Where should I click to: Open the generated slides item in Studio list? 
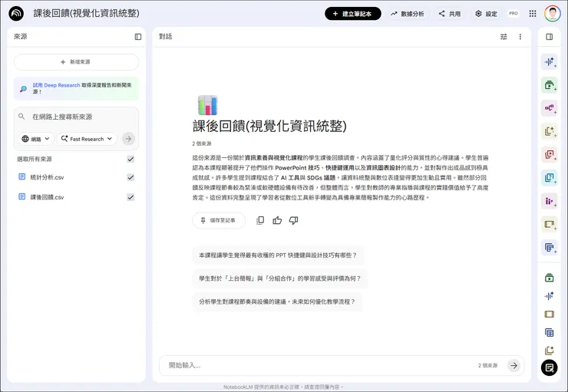pos(549,314)
